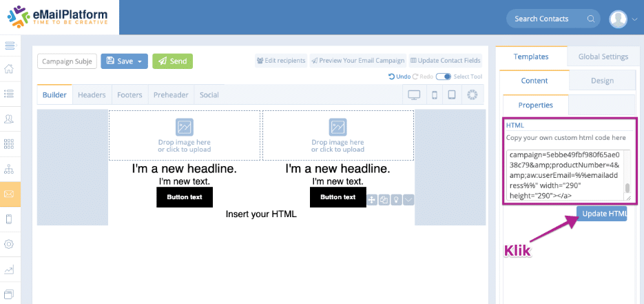This screenshot has height=304, width=644.
Task: Switch to mobile phone preview icon
Action: pyautogui.click(x=435, y=95)
